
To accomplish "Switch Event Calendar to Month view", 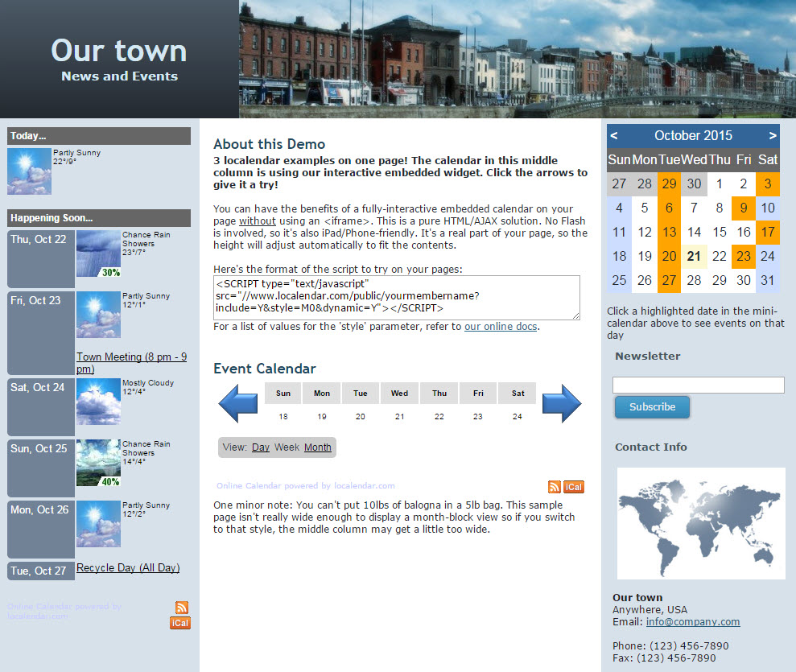I will point(318,447).
